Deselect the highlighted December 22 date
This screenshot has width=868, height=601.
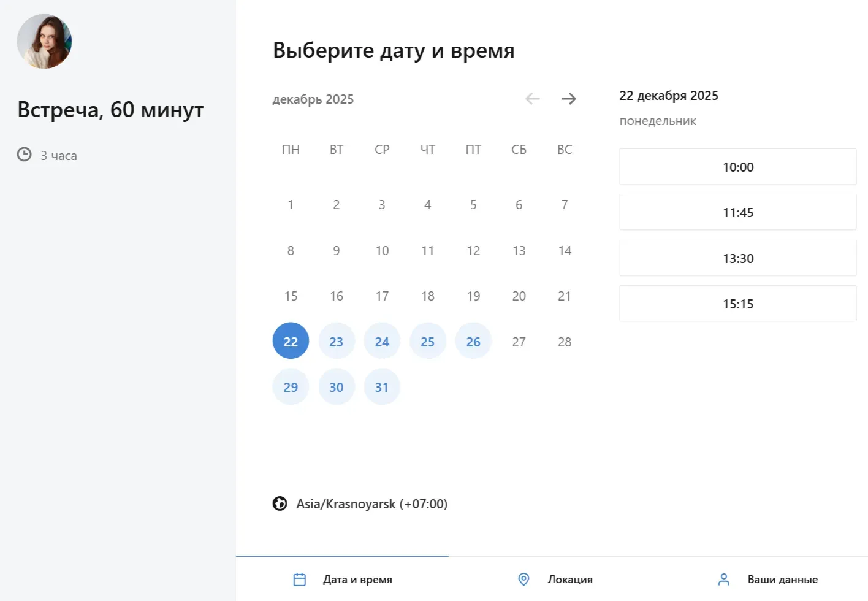point(291,340)
